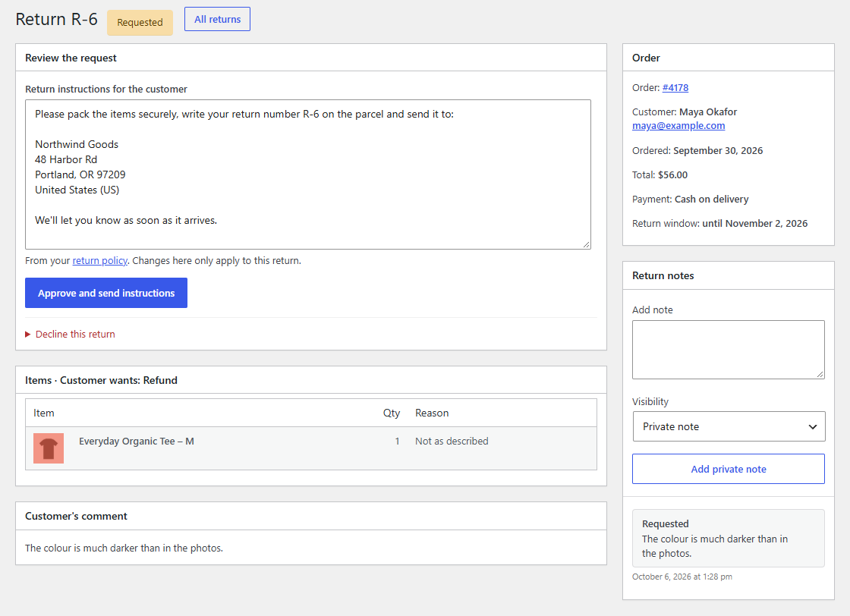Click the resize handle of the instructions text area
The height and width of the screenshot is (616, 850).
tap(586, 245)
